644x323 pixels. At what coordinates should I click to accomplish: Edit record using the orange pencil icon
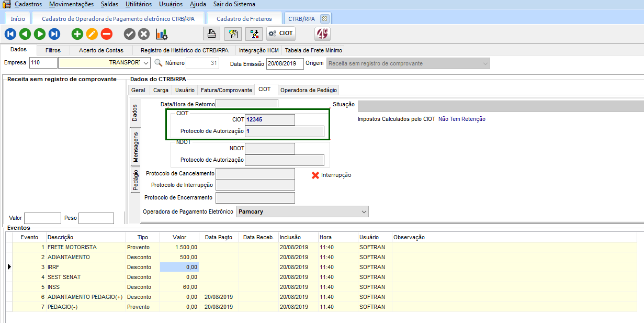point(92,34)
